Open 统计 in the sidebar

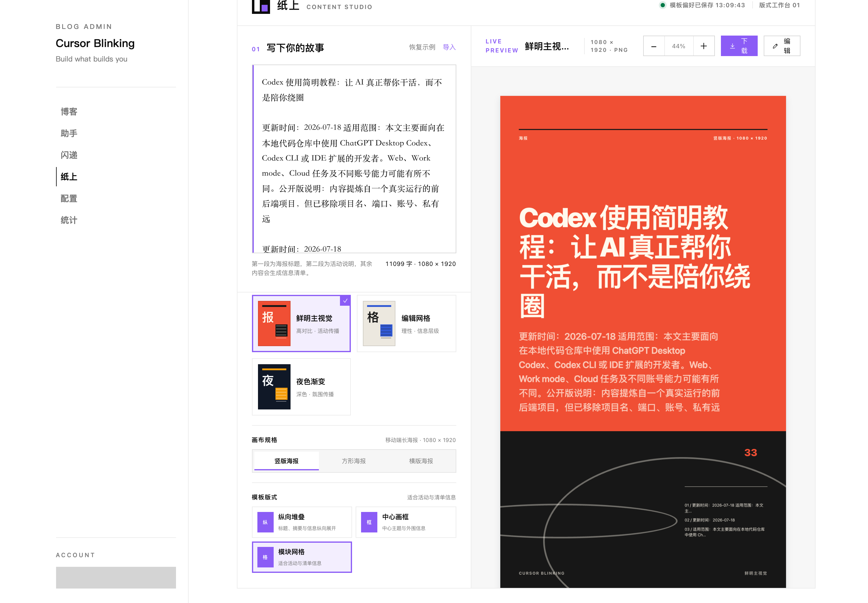[x=69, y=220]
